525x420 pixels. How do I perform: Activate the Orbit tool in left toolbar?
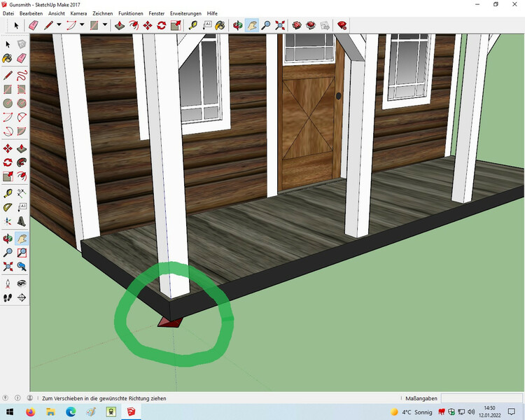tap(8, 239)
